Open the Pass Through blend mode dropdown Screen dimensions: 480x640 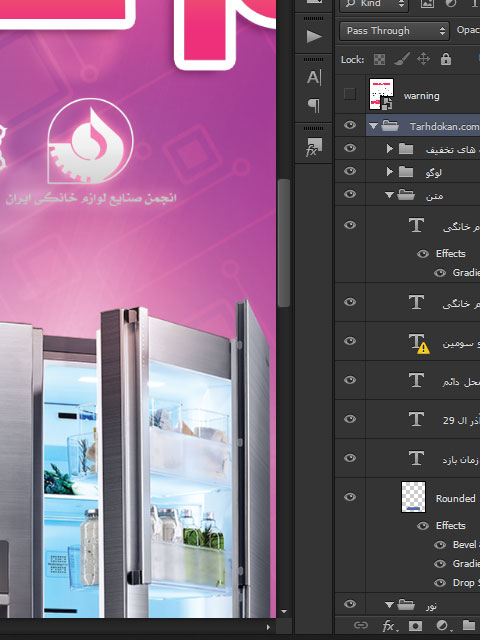(394, 31)
